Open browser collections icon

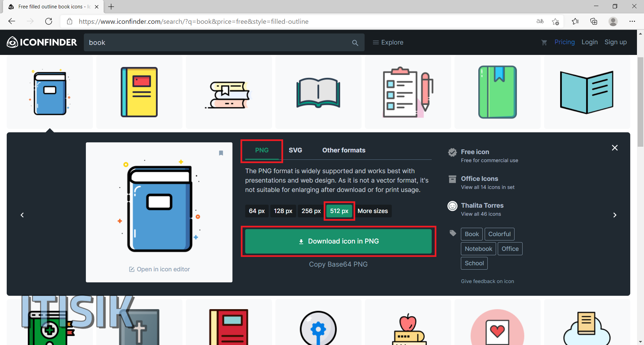(x=594, y=21)
